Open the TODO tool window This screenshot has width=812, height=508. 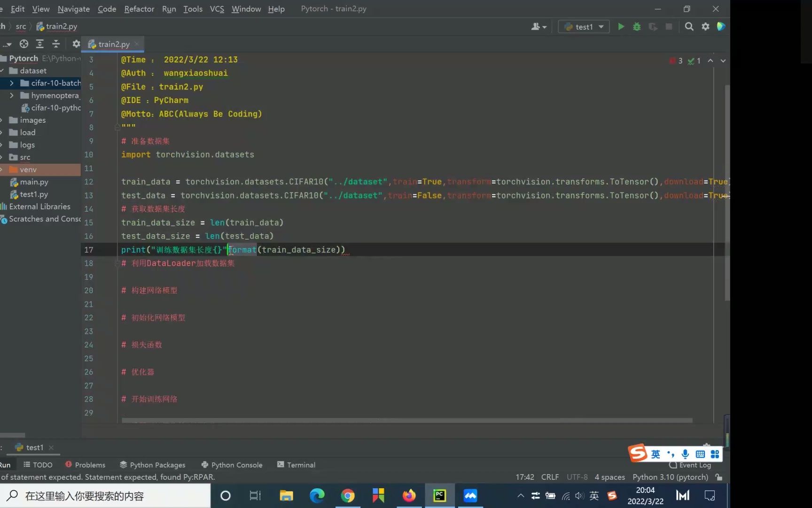coord(38,465)
